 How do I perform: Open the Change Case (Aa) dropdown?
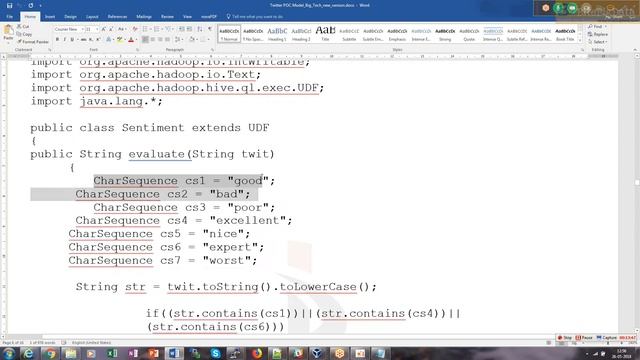pos(122,29)
